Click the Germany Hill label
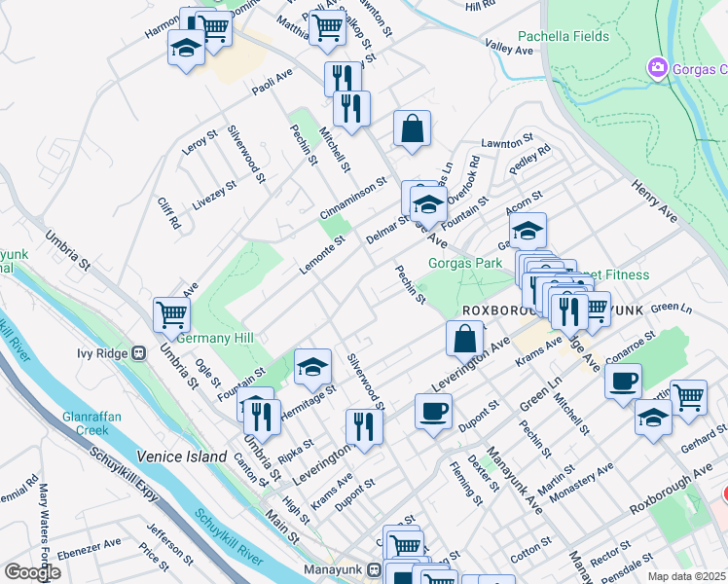The height and width of the screenshot is (584, 728). (215, 339)
